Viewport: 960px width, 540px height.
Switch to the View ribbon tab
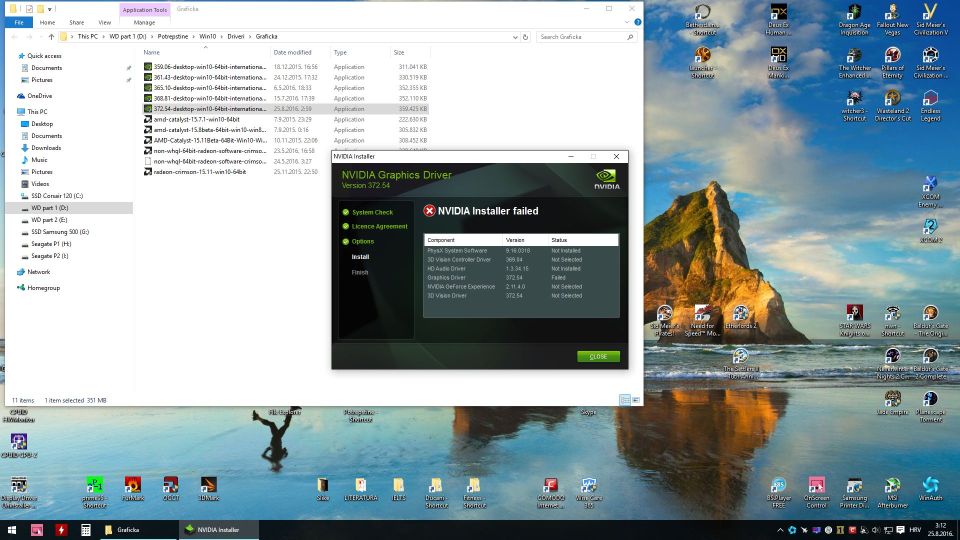[105, 22]
